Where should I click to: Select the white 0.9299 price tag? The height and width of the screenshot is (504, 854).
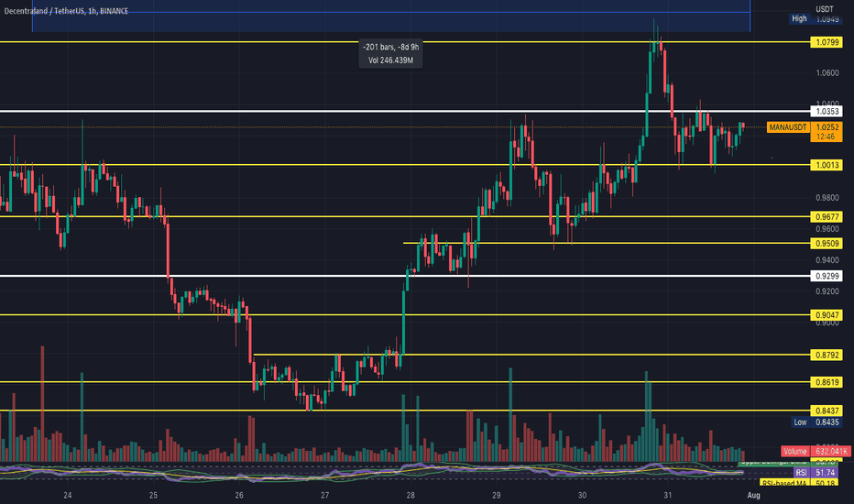tap(827, 276)
